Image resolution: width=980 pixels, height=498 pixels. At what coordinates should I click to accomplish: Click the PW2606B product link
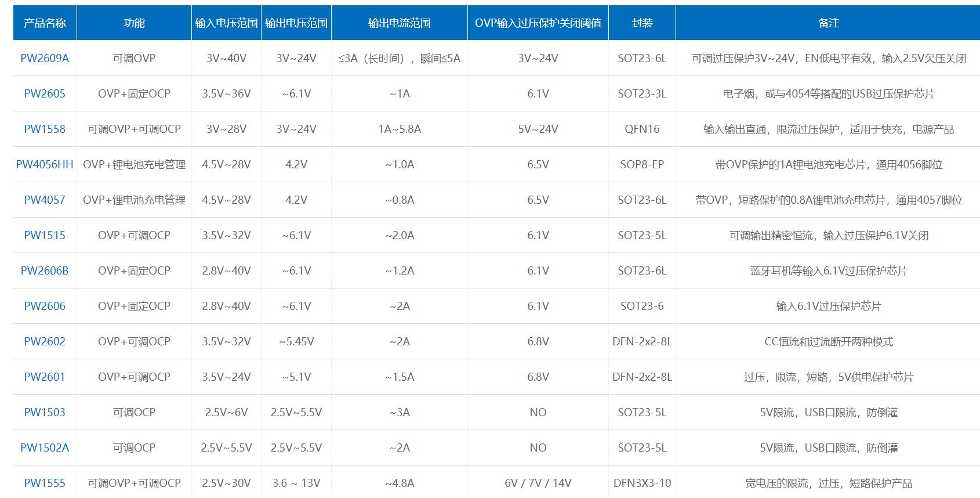click(45, 270)
